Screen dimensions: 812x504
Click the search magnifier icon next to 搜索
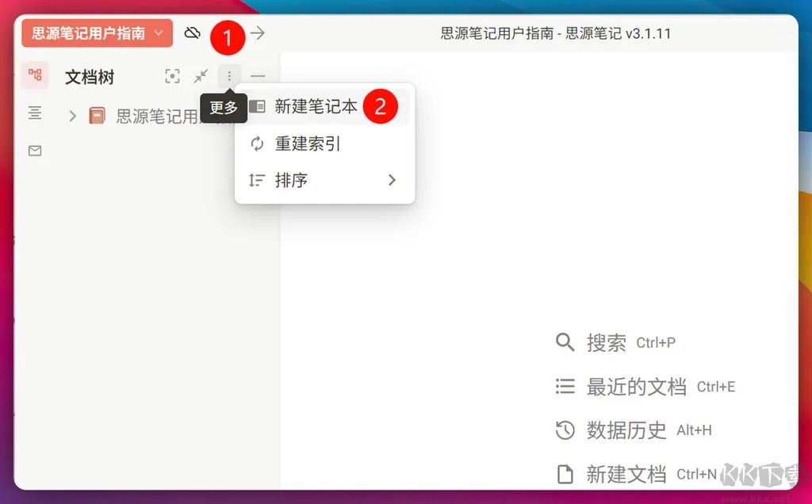565,342
